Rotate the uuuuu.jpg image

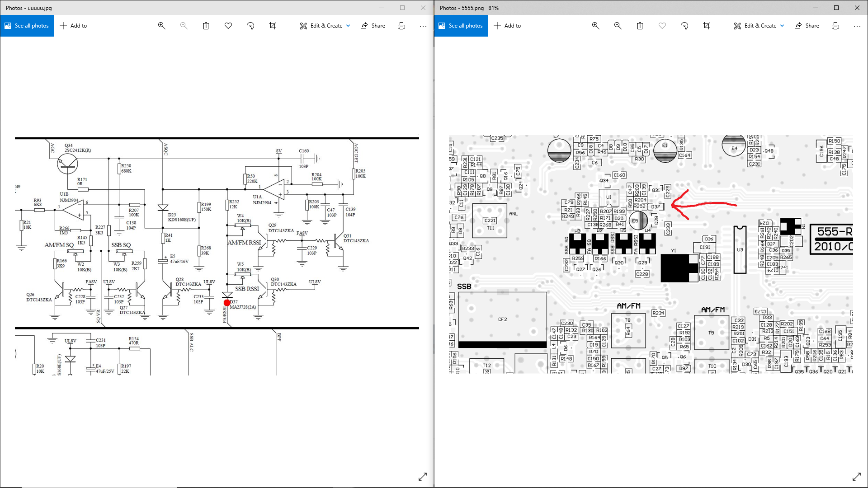click(x=250, y=26)
